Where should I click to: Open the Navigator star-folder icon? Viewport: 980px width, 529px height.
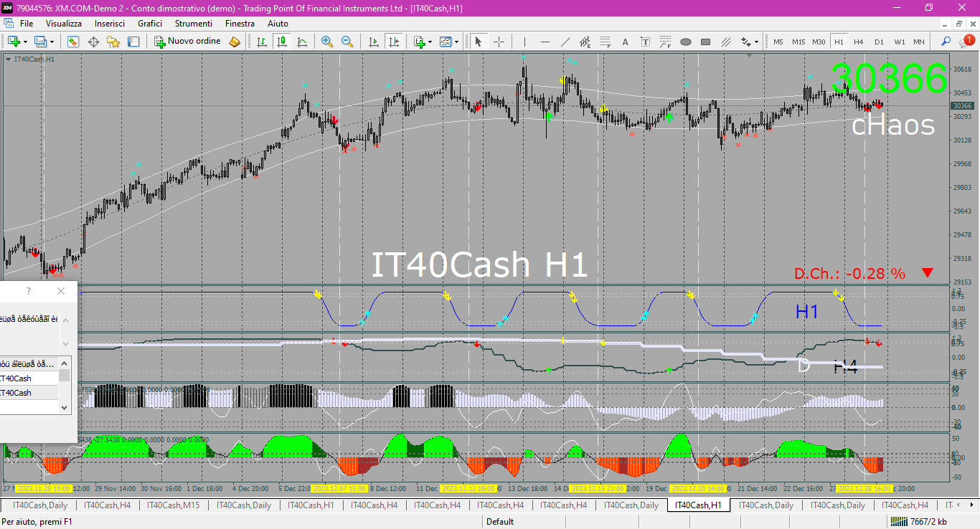point(113,42)
